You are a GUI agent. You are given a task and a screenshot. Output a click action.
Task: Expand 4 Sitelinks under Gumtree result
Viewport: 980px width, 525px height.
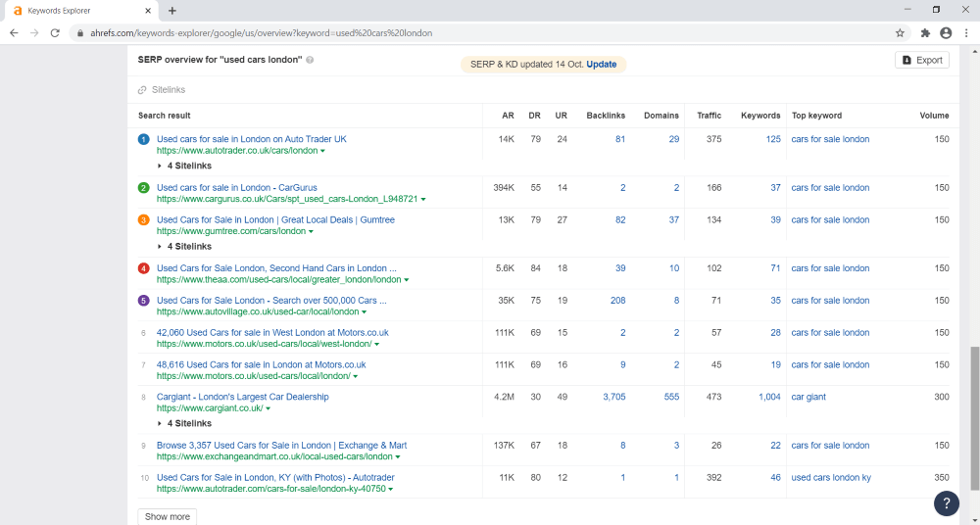pyautogui.click(x=185, y=246)
